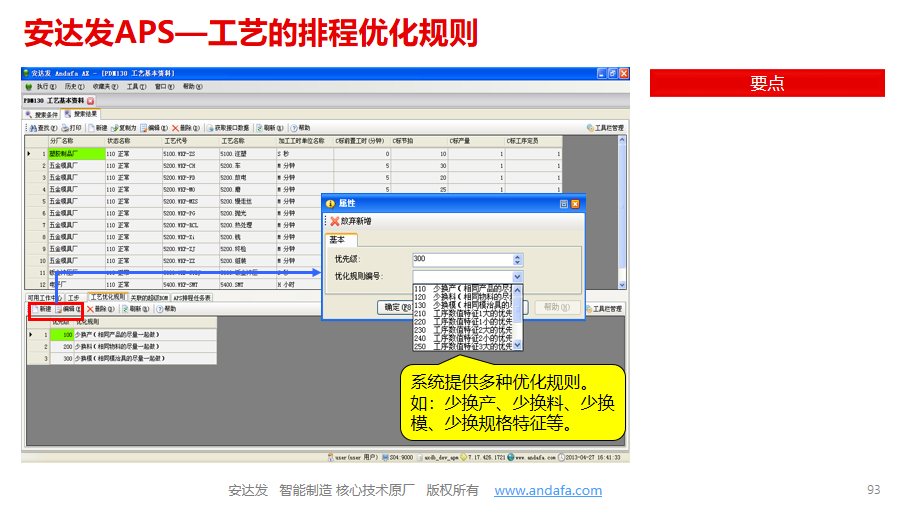Open 工具栏管理 at the top right of the grid
Screen dimensions: 907x509
pyautogui.click(x=605, y=128)
